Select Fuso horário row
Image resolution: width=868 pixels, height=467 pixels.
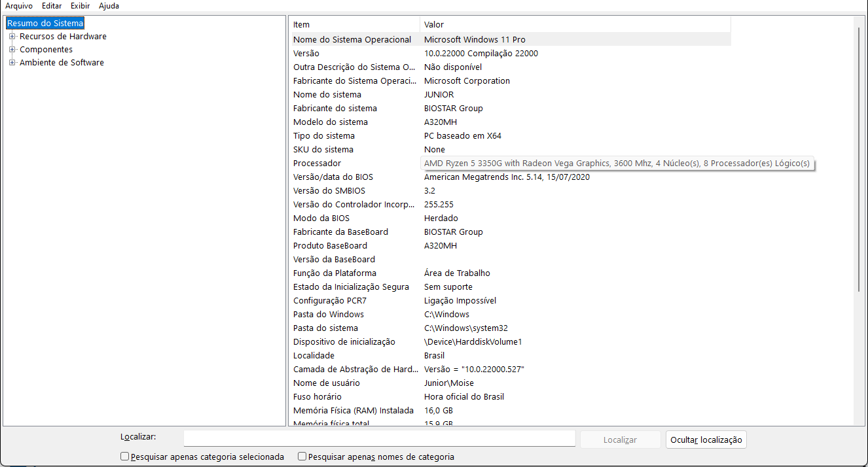click(511, 396)
